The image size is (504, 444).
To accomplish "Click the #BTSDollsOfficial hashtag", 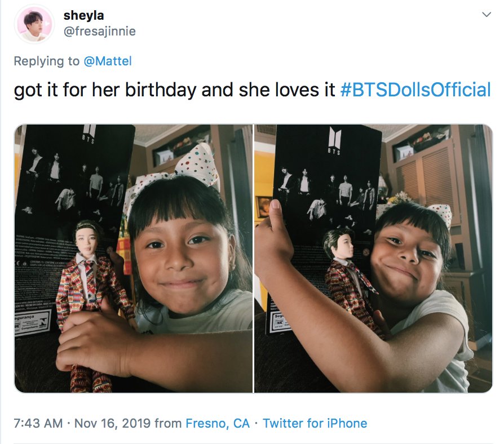I will tap(415, 90).
